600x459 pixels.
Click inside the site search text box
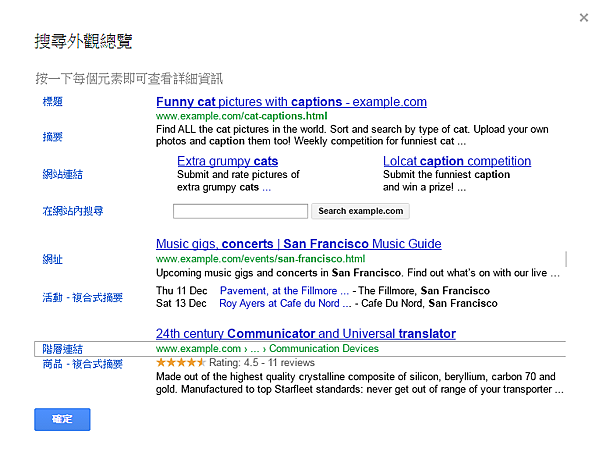(x=240, y=211)
